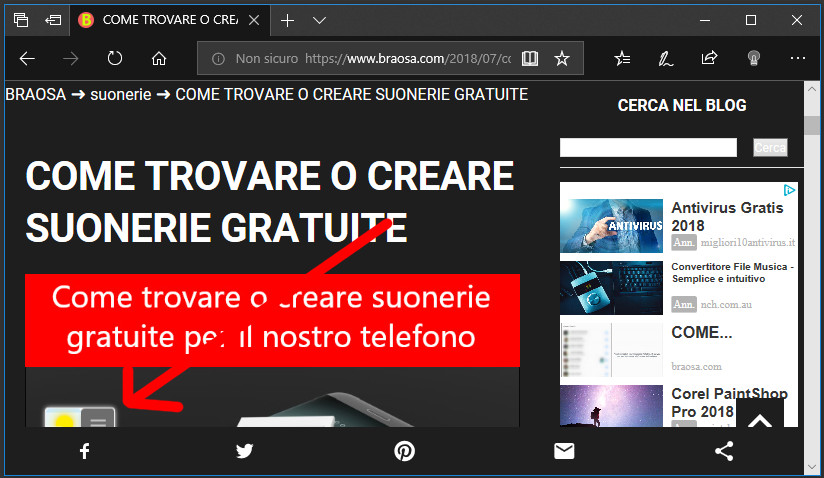Screen dimensions: 824x478
Task: Share article on Facebook
Action: [x=85, y=451]
